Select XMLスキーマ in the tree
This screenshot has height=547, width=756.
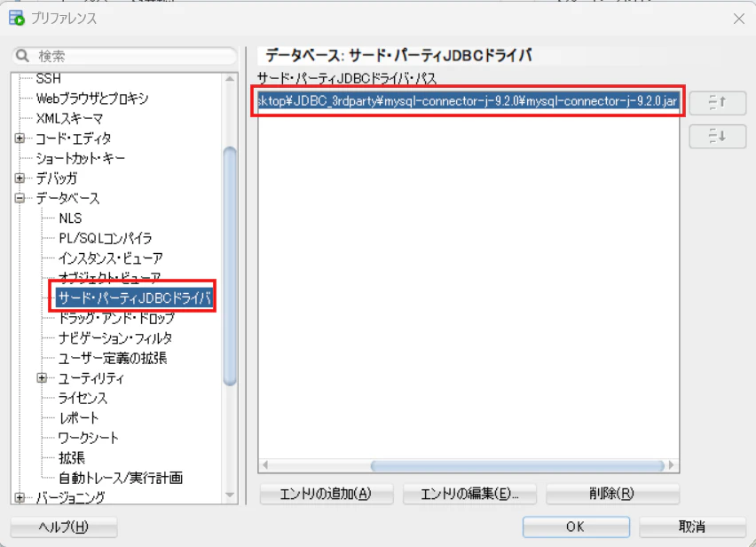[69, 119]
